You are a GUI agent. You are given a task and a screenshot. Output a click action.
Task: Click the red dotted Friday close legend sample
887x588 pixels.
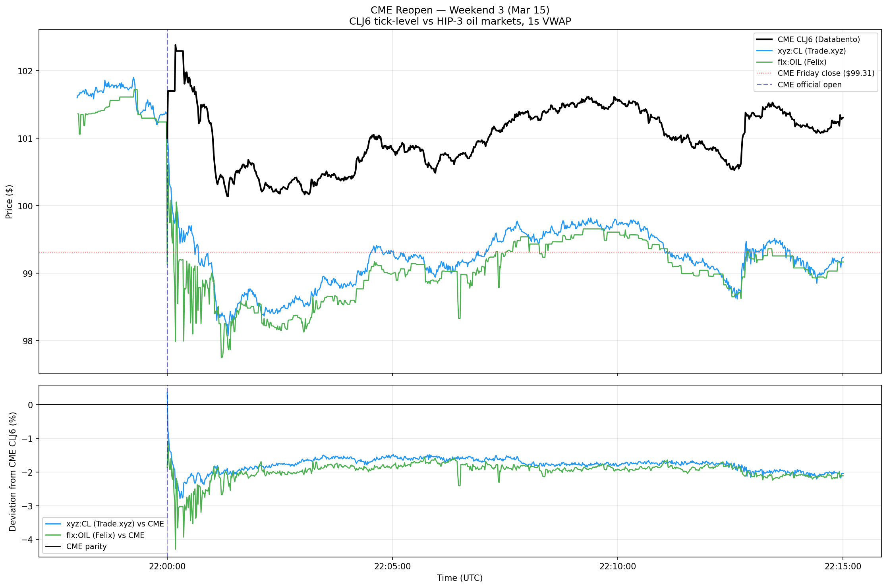pos(764,73)
